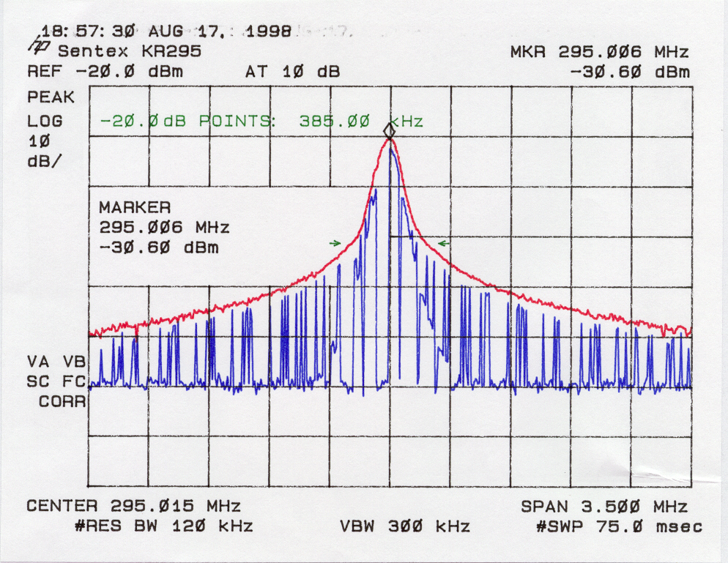This screenshot has width=728, height=563.
Task: Click the diamond marker at the signal peak
Action: point(390,131)
